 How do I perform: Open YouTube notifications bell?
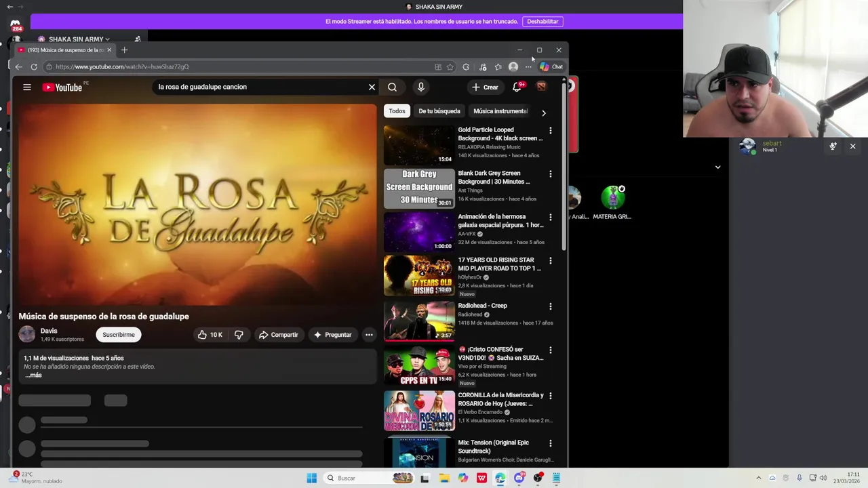click(x=517, y=87)
